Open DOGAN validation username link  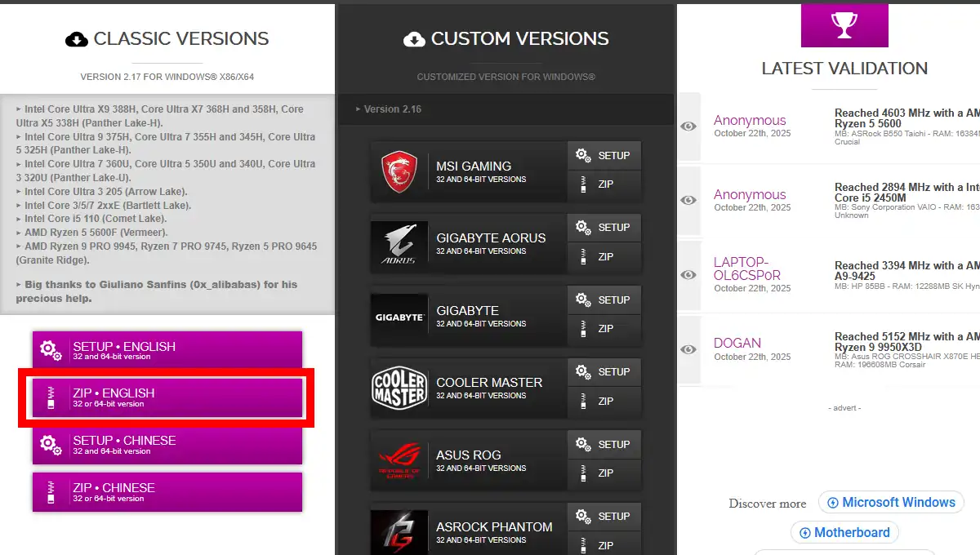(x=737, y=343)
